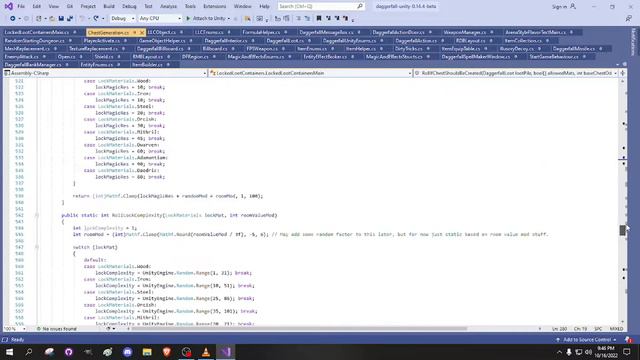
Task: Click the split editor icon
Action: 623,73
